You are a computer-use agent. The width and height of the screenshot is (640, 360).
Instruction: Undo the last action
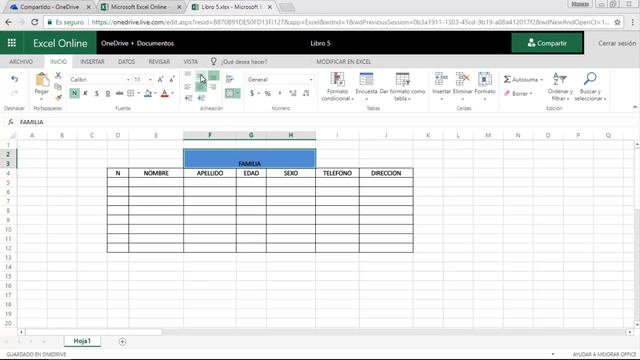point(15,79)
